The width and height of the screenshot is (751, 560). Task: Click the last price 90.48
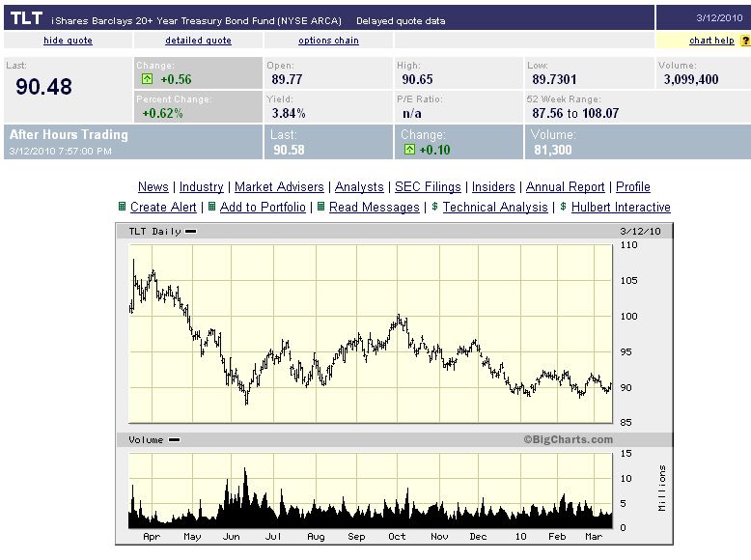coord(43,87)
